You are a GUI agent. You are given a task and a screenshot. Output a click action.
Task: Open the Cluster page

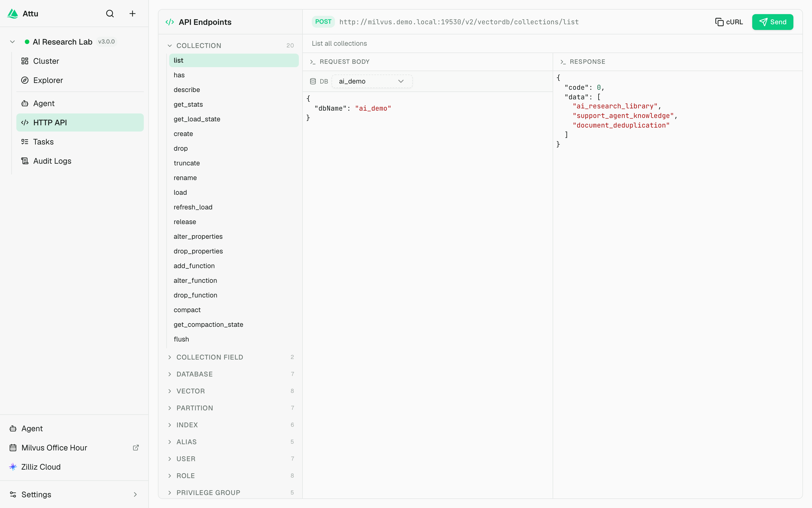(x=80, y=61)
